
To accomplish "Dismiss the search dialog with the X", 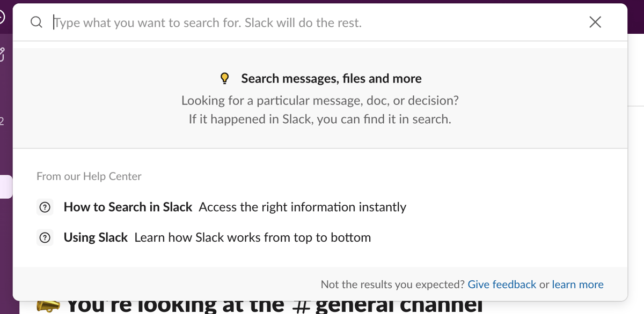I will (595, 22).
